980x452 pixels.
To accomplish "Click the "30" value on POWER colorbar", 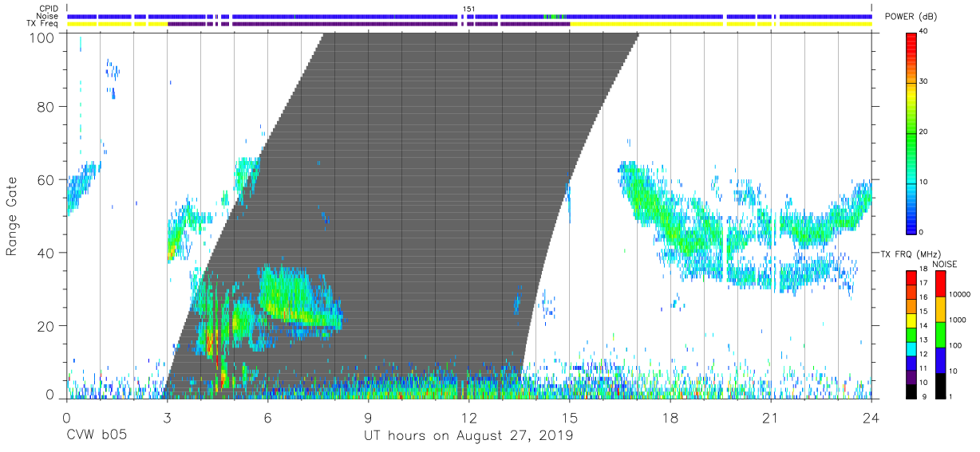I will click(924, 82).
